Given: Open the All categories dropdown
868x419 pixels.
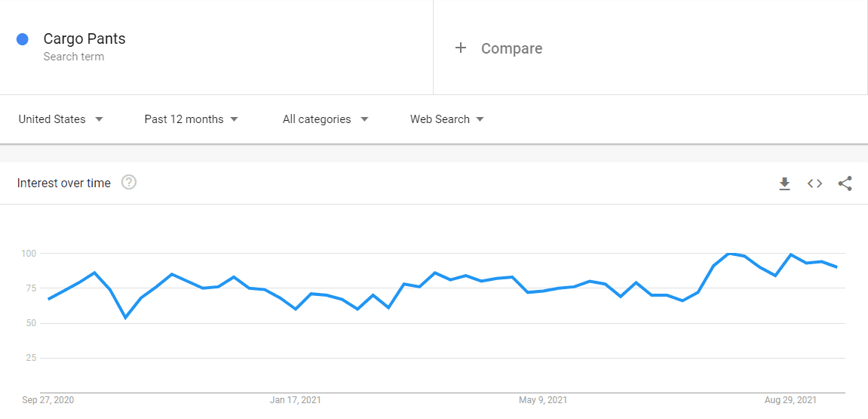Looking at the screenshot, I should (326, 119).
